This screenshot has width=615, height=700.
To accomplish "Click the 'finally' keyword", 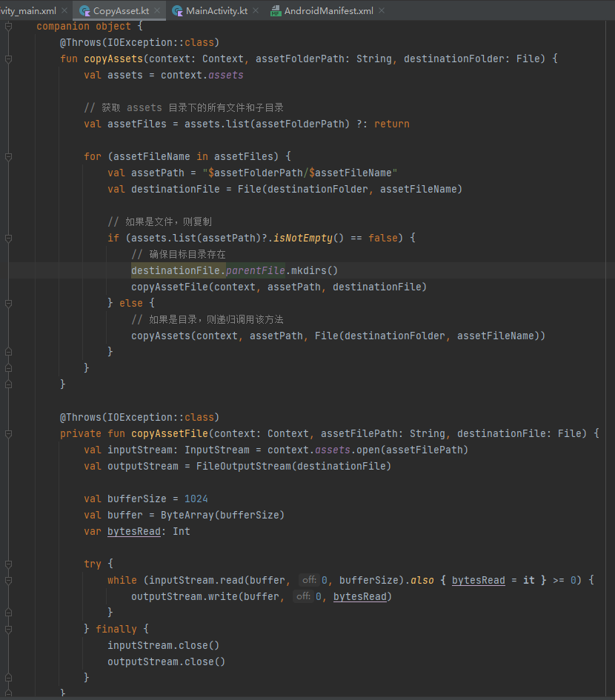I will pyautogui.click(x=116, y=629).
